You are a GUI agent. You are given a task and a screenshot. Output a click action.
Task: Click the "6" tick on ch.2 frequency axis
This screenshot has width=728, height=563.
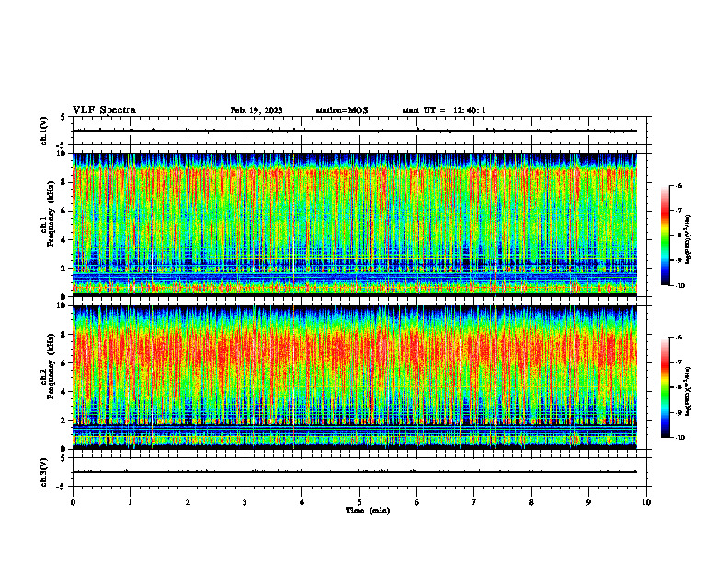[63, 363]
